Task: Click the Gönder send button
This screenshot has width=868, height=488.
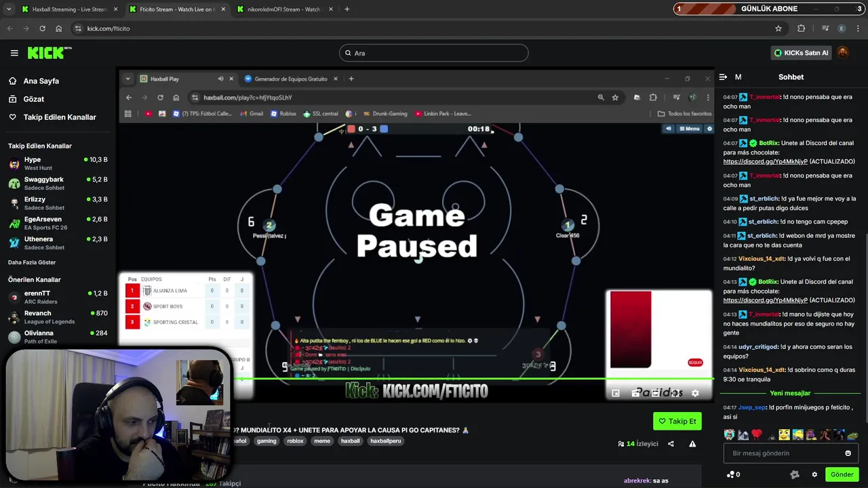Action: pyautogui.click(x=842, y=474)
